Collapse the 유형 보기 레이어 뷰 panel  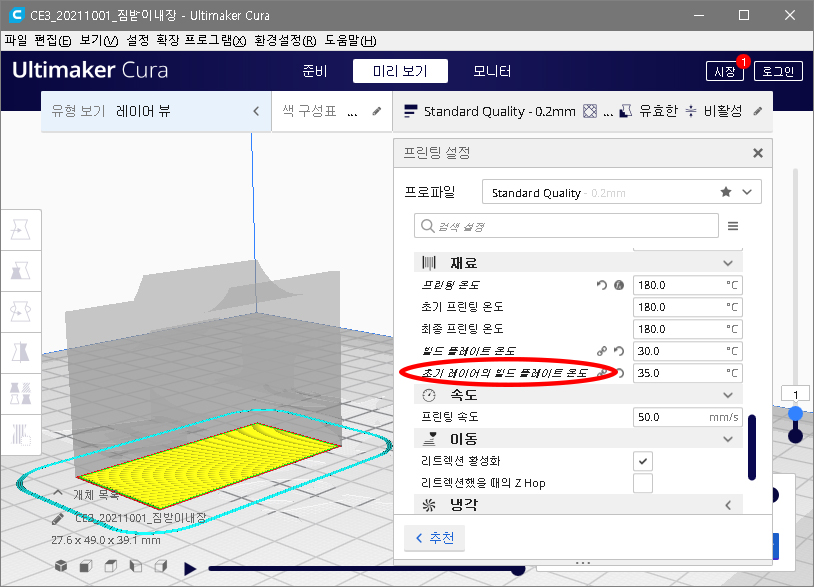pyautogui.click(x=256, y=111)
